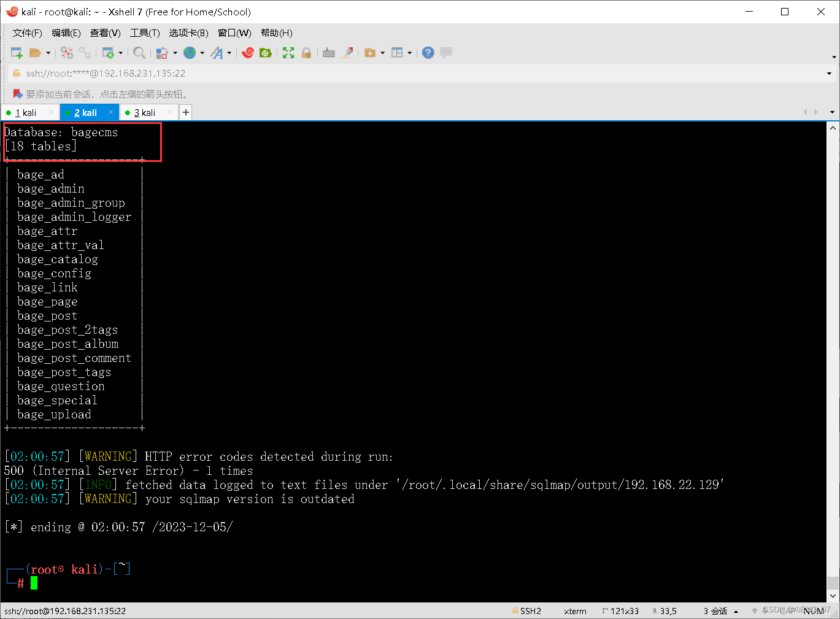This screenshot has height=619, width=840.
Task: Close the '1 kali' tab
Action: pyautogui.click(x=51, y=112)
